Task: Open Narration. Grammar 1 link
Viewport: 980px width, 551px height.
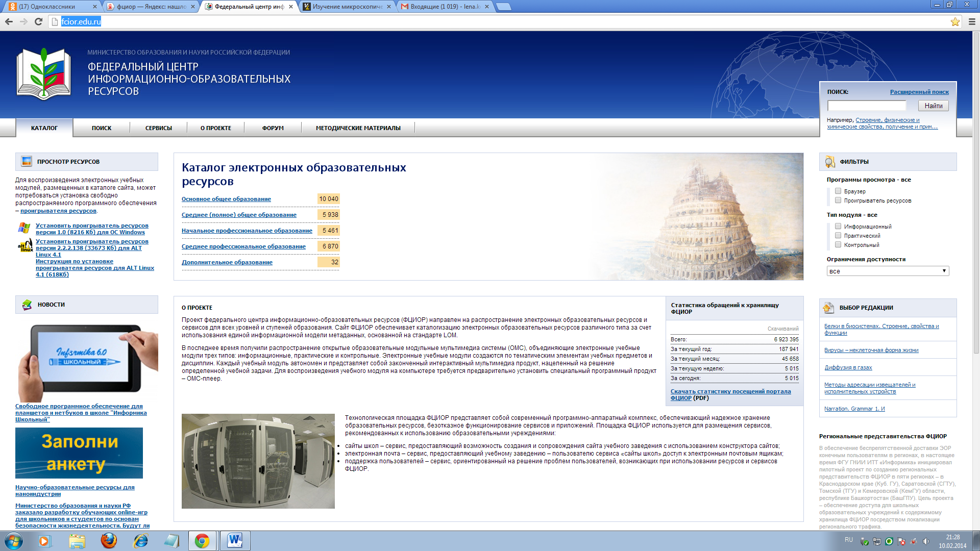Action: [854, 409]
